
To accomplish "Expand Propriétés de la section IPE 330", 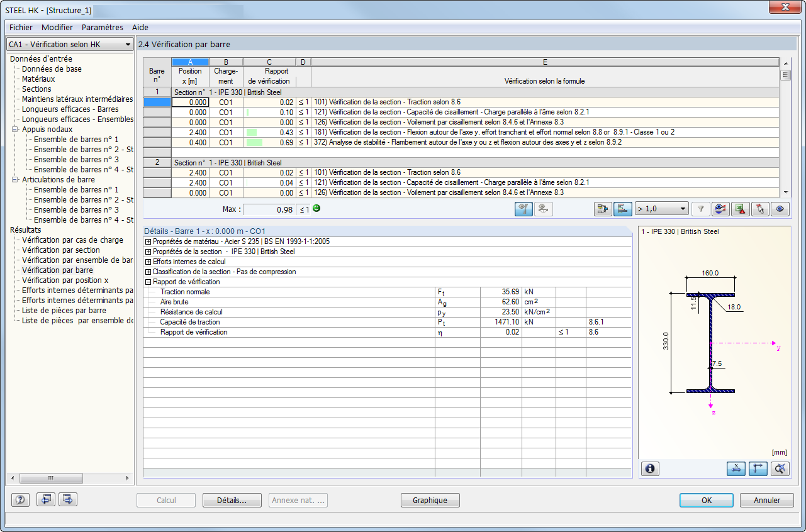I will (148, 252).
